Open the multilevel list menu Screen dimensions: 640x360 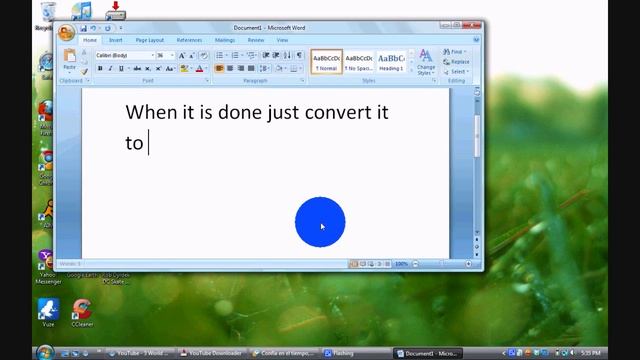[251, 56]
